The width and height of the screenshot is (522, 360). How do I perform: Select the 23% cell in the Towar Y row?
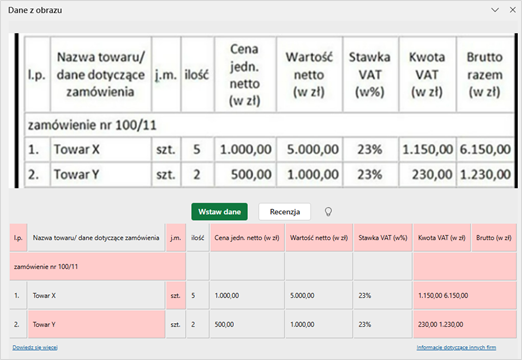[x=383, y=324]
